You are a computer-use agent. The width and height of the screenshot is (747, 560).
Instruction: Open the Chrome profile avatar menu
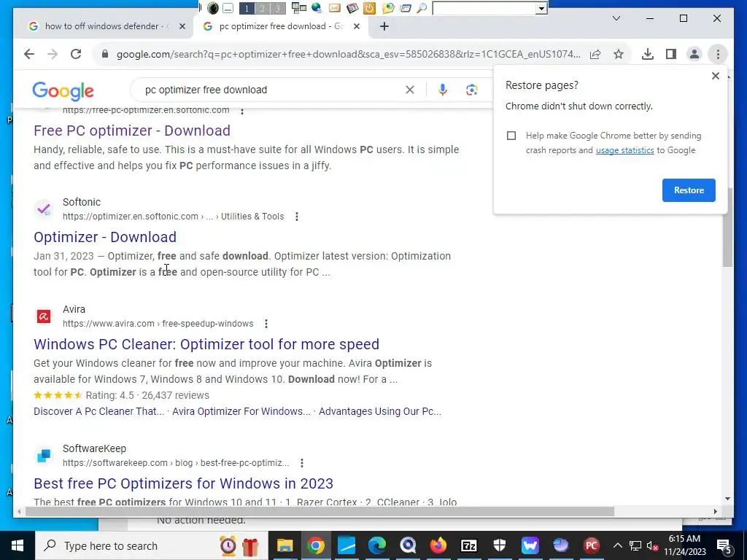[x=694, y=54]
